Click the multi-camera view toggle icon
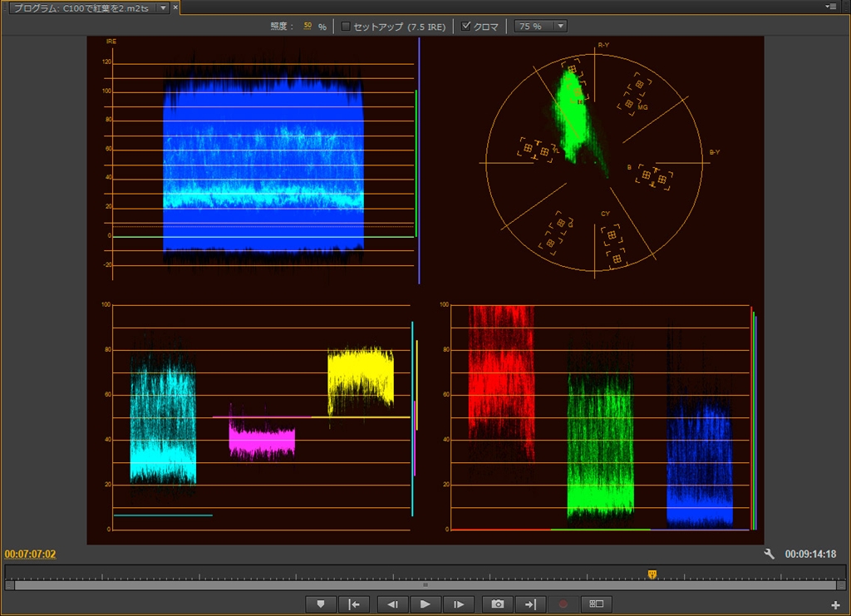851x616 pixels. (x=596, y=604)
